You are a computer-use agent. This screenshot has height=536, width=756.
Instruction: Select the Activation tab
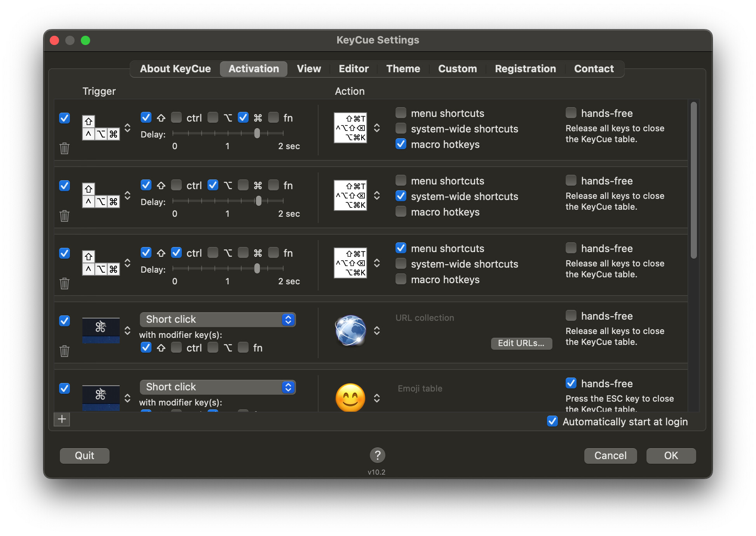click(x=254, y=69)
